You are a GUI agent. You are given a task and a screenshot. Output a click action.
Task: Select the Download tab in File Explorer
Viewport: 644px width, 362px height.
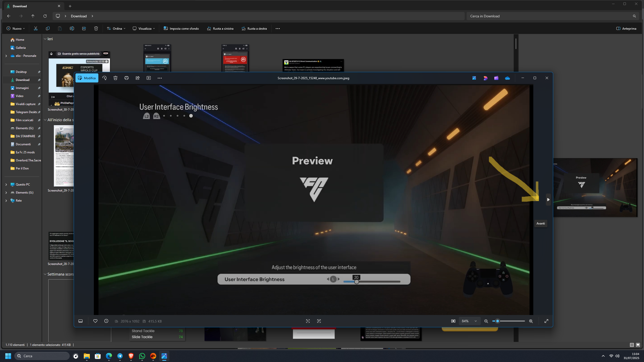[33, 6]
